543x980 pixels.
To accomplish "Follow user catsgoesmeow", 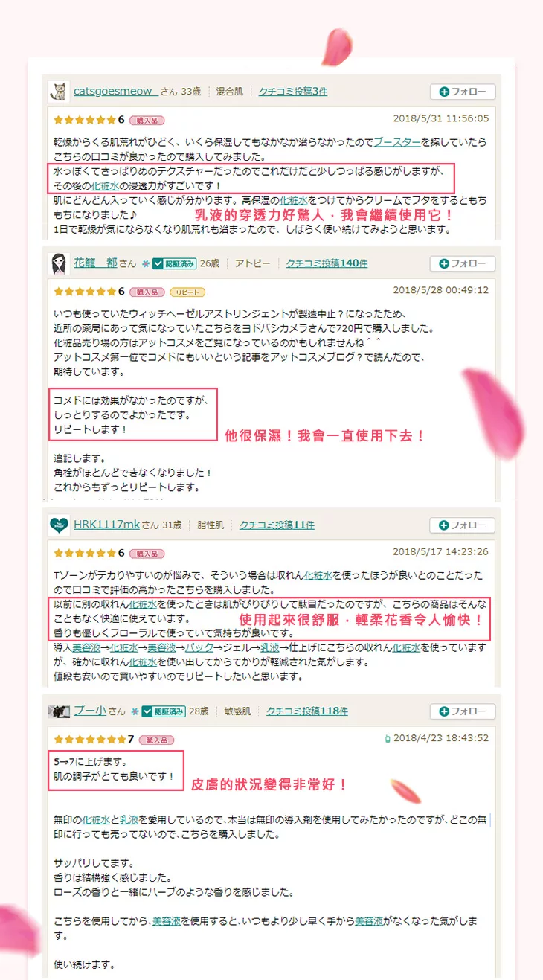I will [463, 92].
